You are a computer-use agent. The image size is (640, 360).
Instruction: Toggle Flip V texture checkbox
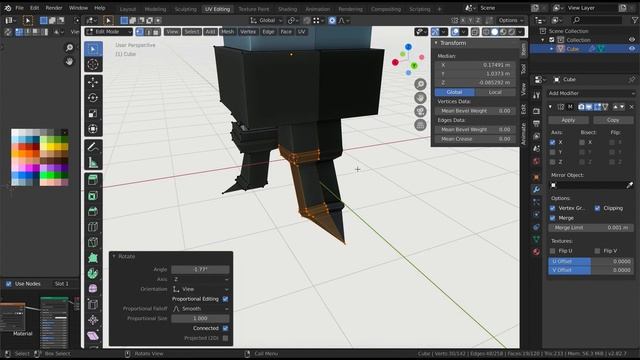coord(598,251)
